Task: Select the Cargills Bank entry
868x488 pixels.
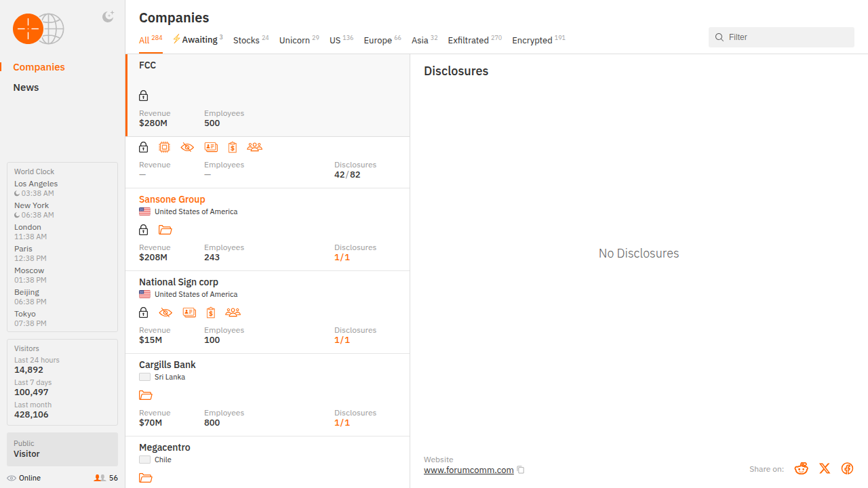Action: tap(167, 365)
